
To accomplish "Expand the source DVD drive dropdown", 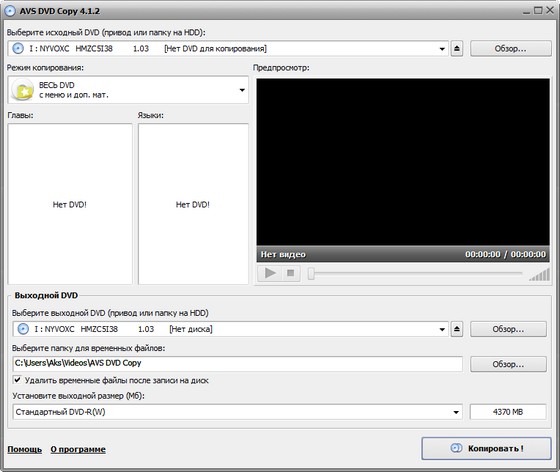I will [442, 49].
